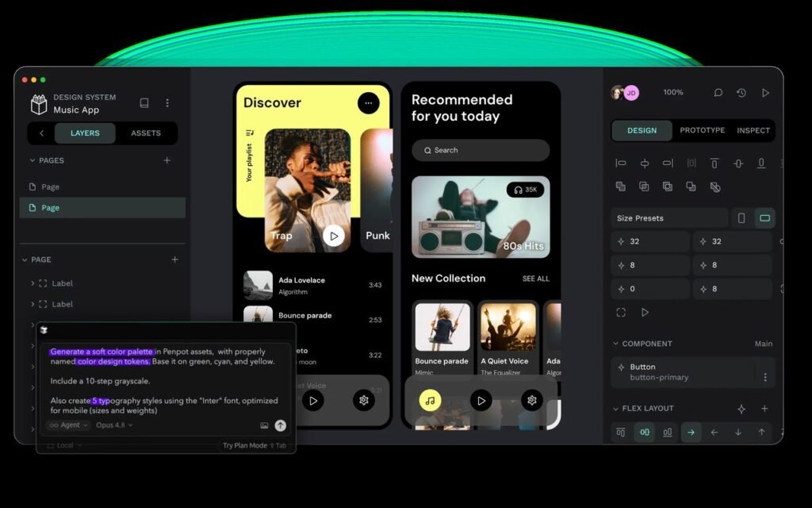Screen dimensions: 812x508
Task: Open the Agent mode dropdown in chat
Action: [x=68, y=425]
